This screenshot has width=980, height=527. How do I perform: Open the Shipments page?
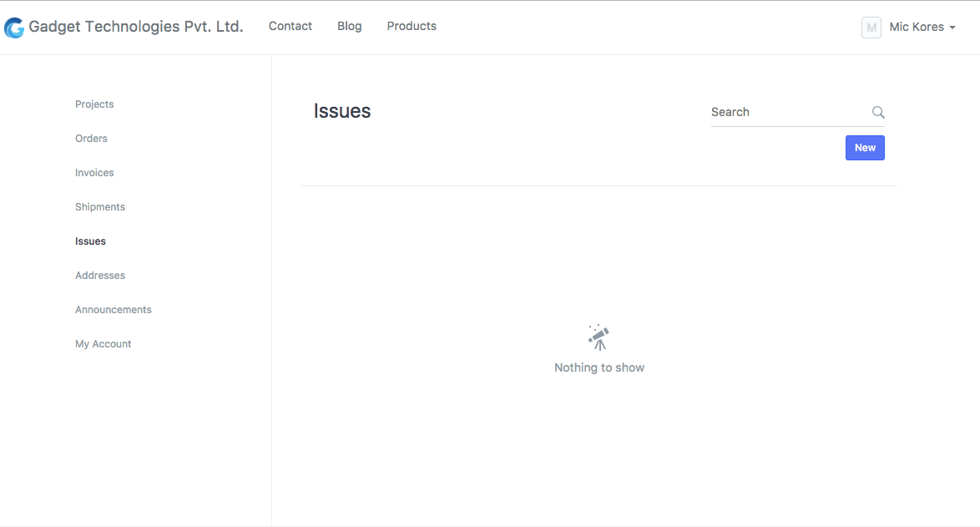pyautogui.click(x=99, y=206)
